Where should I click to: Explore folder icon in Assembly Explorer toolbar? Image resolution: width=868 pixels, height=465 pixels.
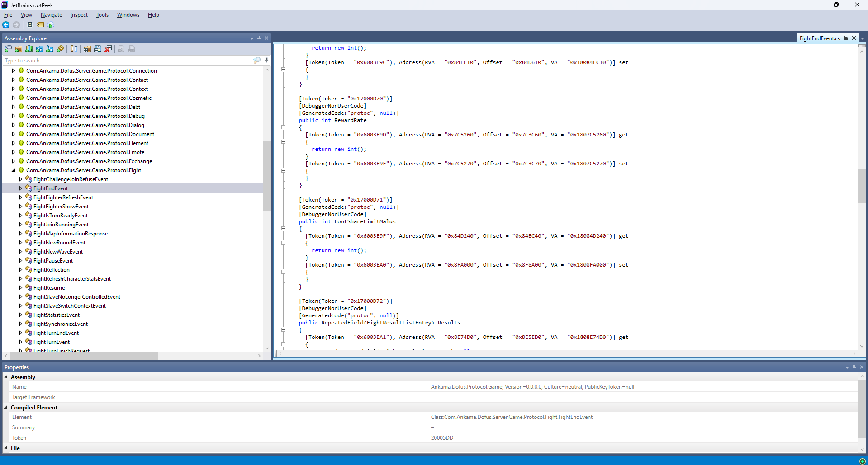click(x=39, y=49)
